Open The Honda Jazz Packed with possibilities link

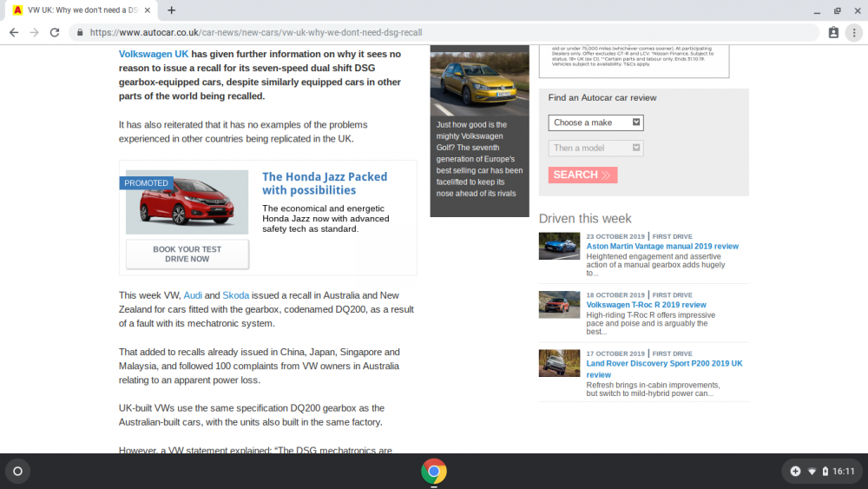coord(325,183)
